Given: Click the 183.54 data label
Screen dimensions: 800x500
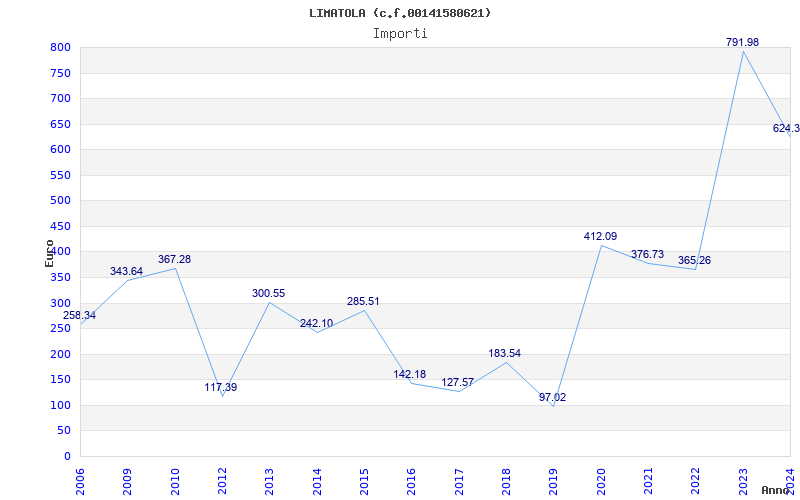Looking at the screenshot, I should pyautogui.click(x=505, y=354).
